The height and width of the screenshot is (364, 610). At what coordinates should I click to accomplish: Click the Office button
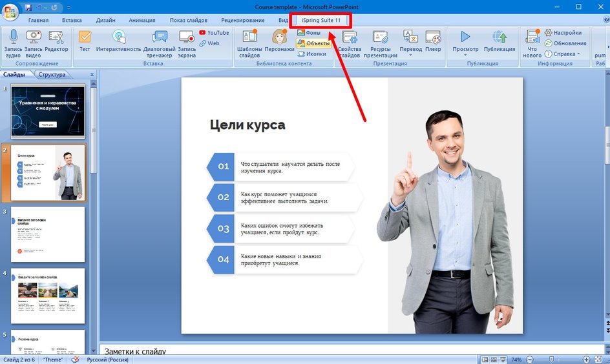point(10,12)
